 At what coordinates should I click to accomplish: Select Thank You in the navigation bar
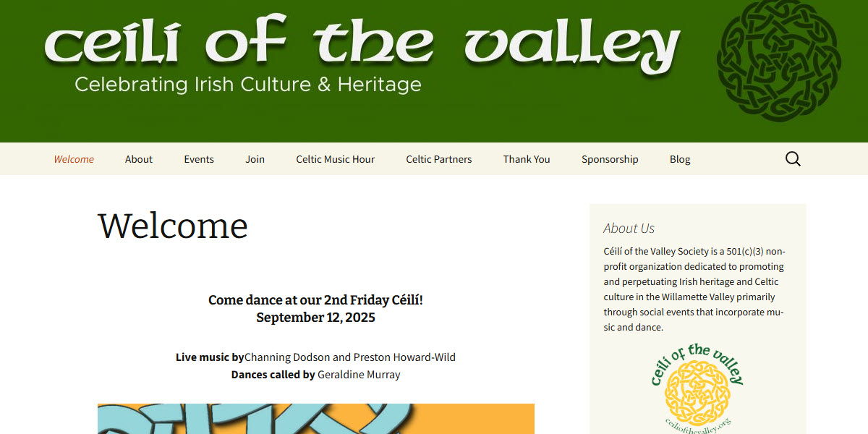[x=526, y=158]
